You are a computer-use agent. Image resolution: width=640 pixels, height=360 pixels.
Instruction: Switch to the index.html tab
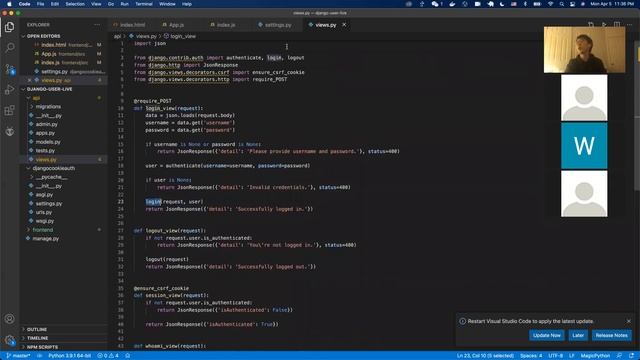click(x=132, y=25)
